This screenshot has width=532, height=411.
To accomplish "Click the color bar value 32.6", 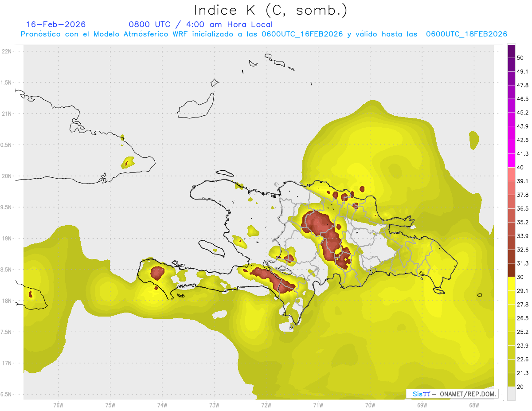I will (x=523, y=250).
